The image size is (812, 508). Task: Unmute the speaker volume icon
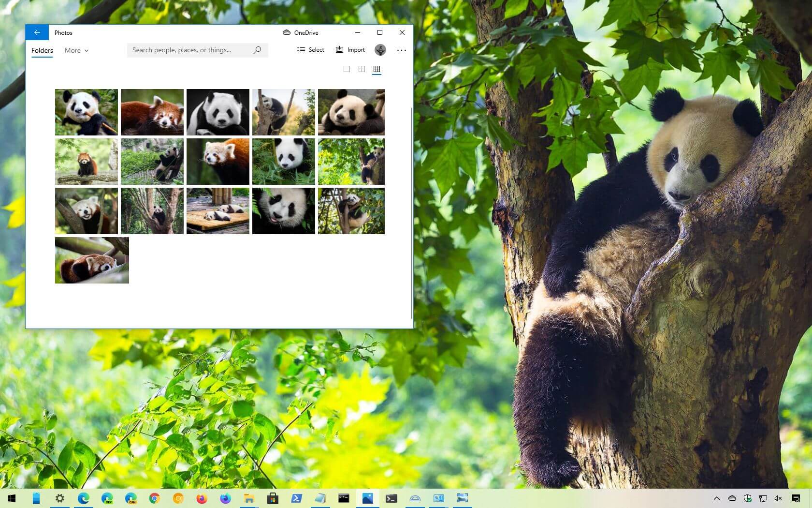[778, 499]
